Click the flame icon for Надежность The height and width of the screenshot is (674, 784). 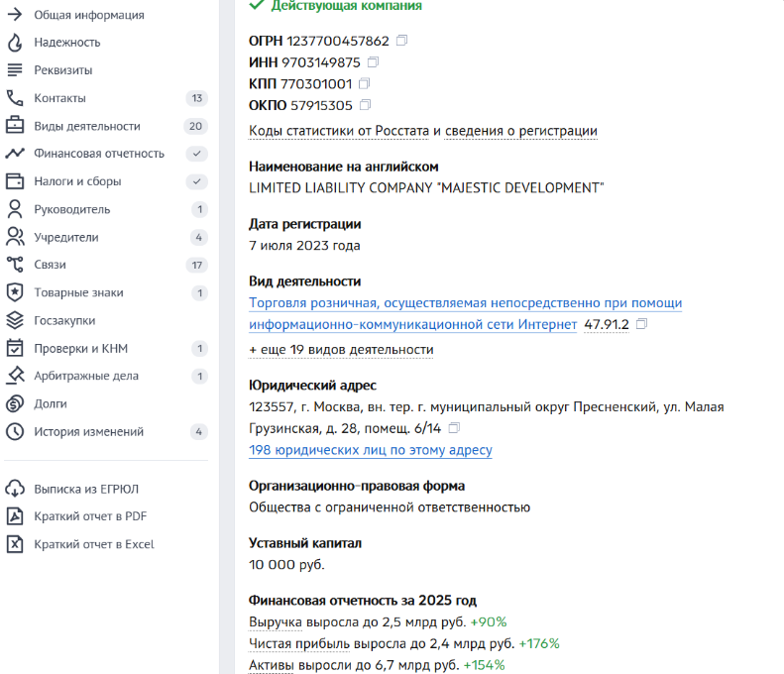15,43
